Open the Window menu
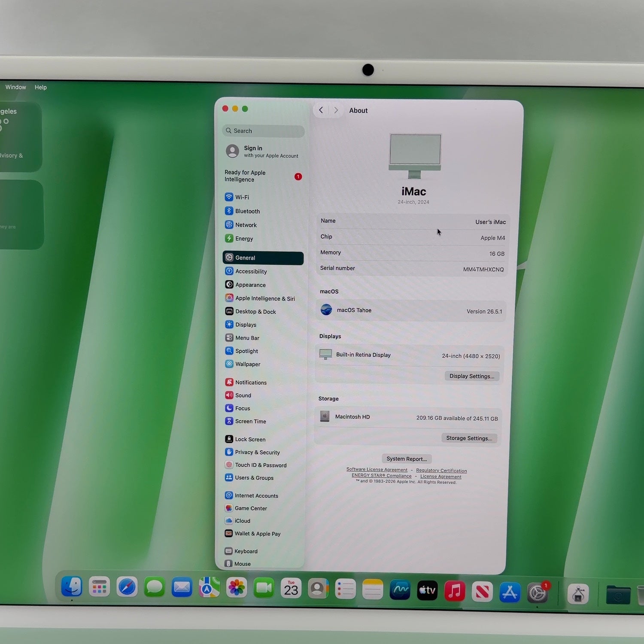Image resolution: width=644 pixels, height=644 pixels. (x=15, y=87)
